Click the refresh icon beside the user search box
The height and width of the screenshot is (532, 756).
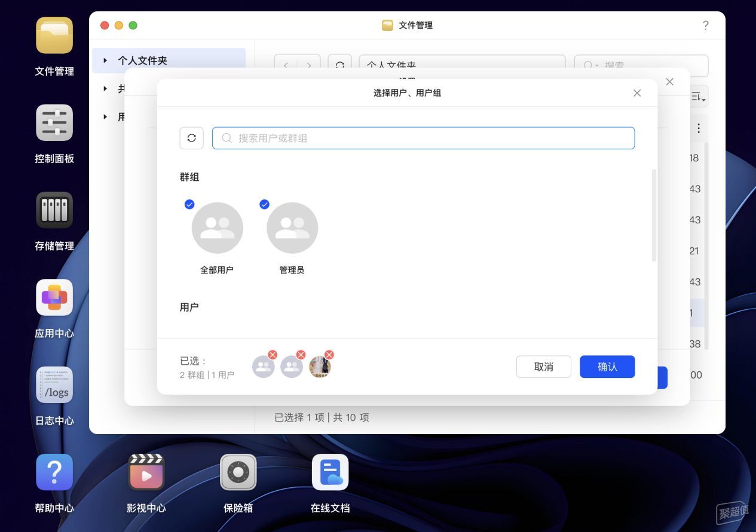(192, 138)
